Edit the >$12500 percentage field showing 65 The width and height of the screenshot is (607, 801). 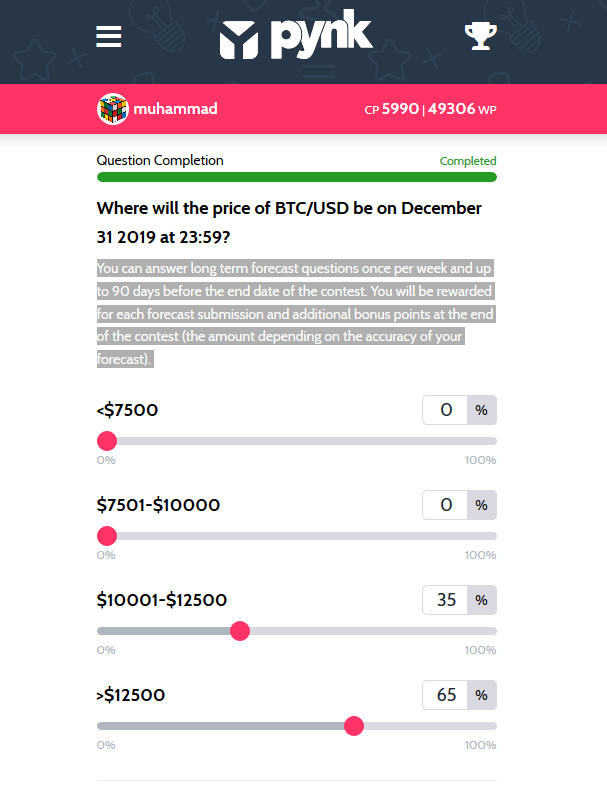pyautogui.click(x=445, y=695)
